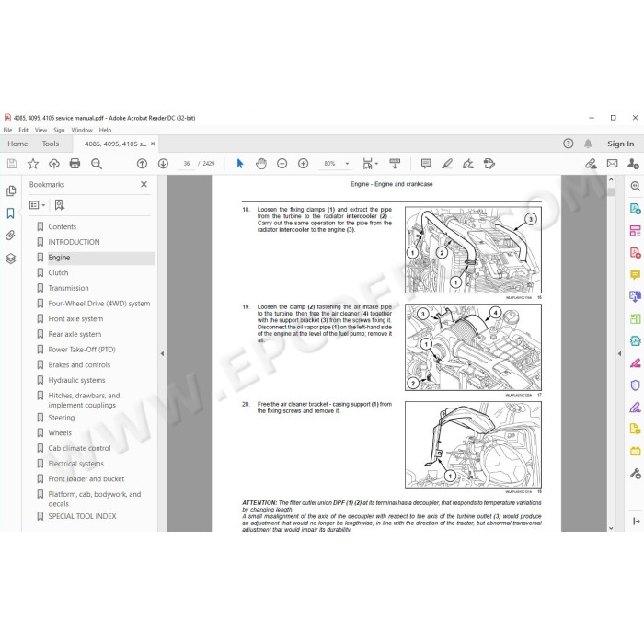Viewport: 644px width, 644px height.
Task: Select the Engine bookmark
Action: (x=59, y=258)
